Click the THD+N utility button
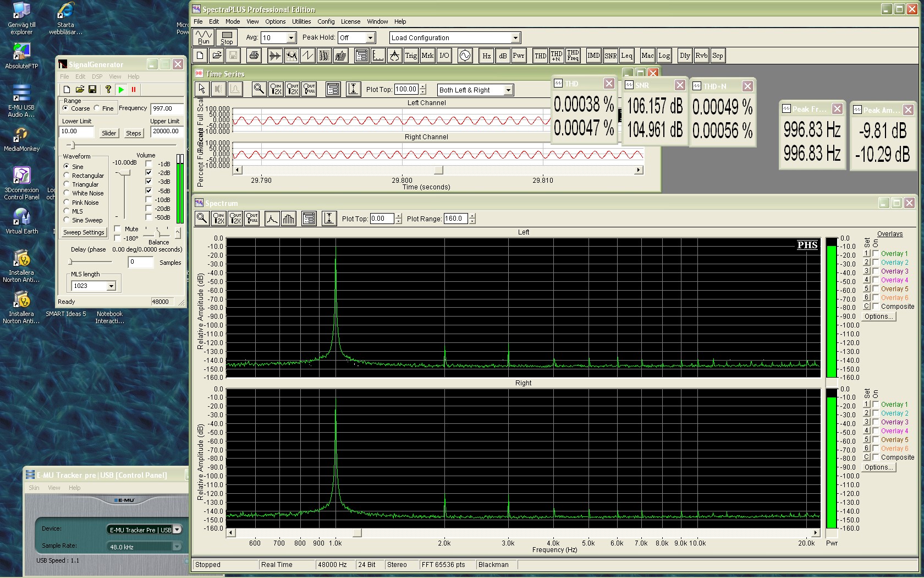The image size is (924, 578). [557, 56]
